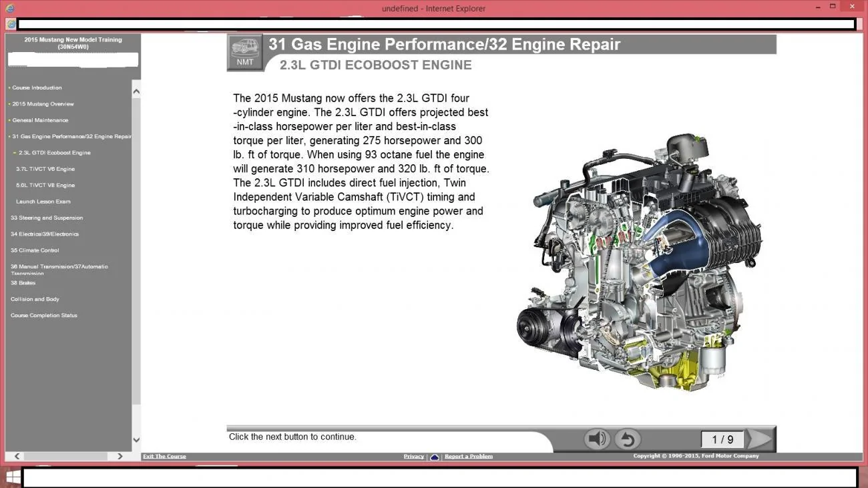This screenshot has width=868, height=488.
Task: Select 2.3L GTDI Ecoboost Engine lesson
Action: pos(54,153)
